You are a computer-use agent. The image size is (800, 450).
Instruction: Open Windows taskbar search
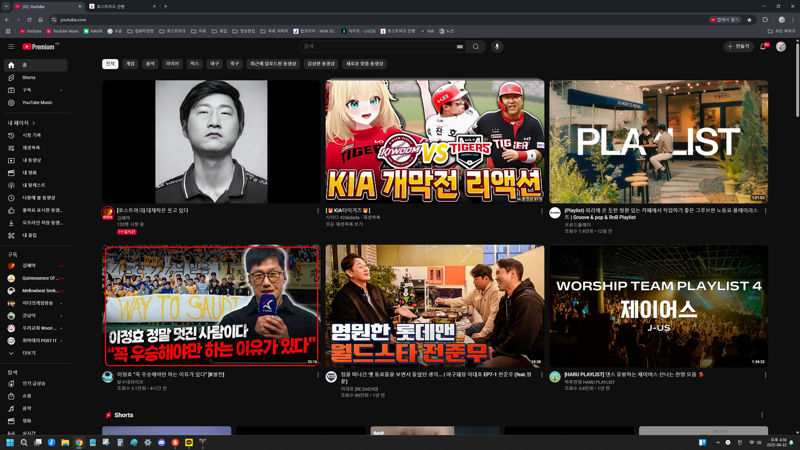(23, 442)
